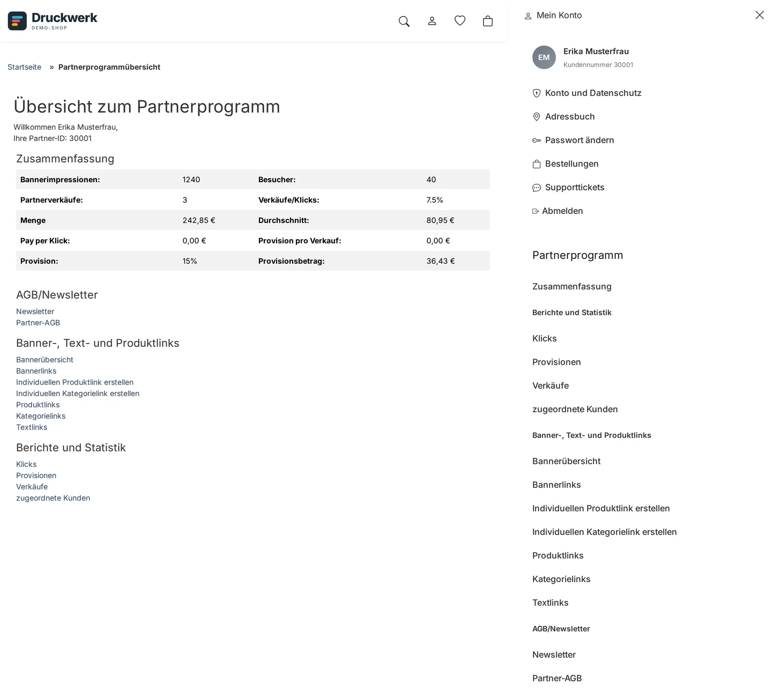Click Individuellen Produktlink erstellen in the main content
The width and height of the screenshot is (772, 700).
click(x=75, y=382)
